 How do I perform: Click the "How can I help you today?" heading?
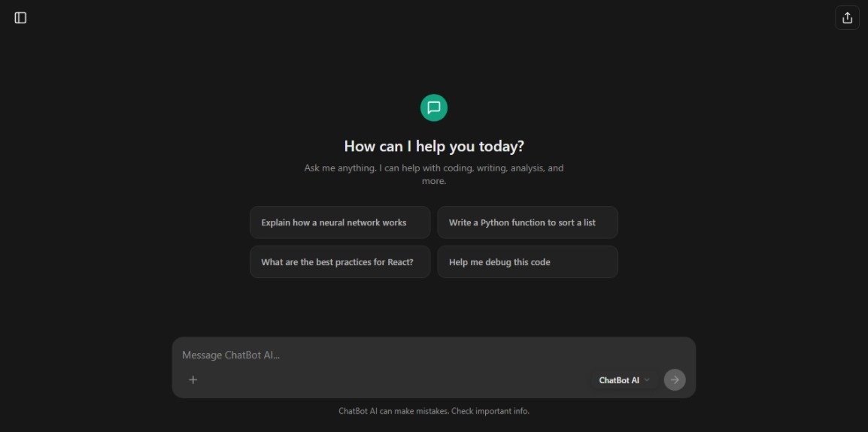434,146
